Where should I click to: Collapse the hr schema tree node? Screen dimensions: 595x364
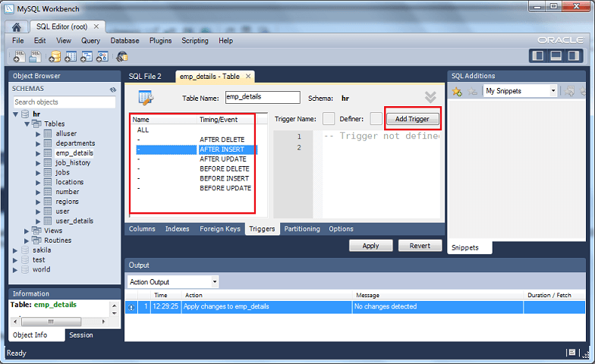pyautogui.click(x=15, y=114)
